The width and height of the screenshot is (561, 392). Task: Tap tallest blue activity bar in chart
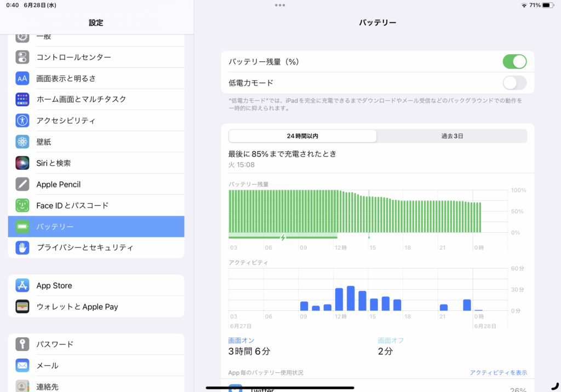[x=351, y=298]
